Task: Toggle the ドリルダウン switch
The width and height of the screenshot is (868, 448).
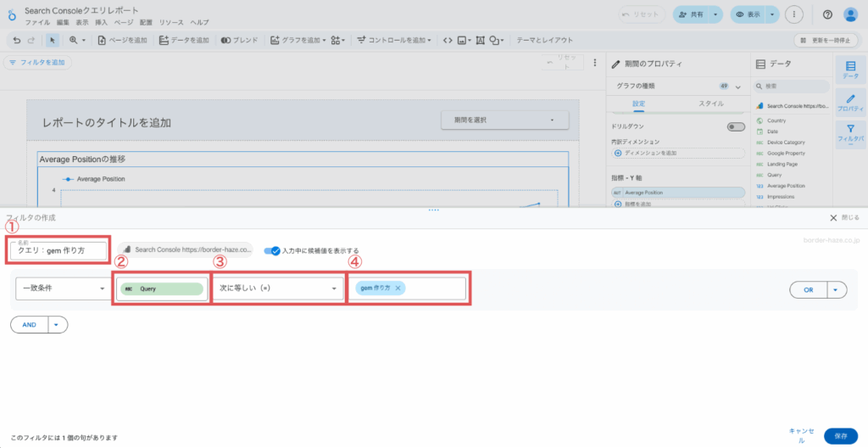Action: click(737, 127)
